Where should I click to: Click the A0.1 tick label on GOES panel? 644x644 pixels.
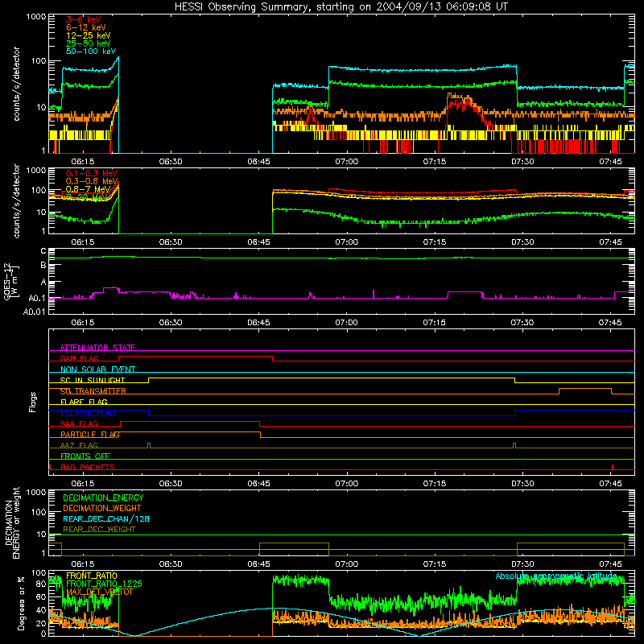(x=37, y=299)
